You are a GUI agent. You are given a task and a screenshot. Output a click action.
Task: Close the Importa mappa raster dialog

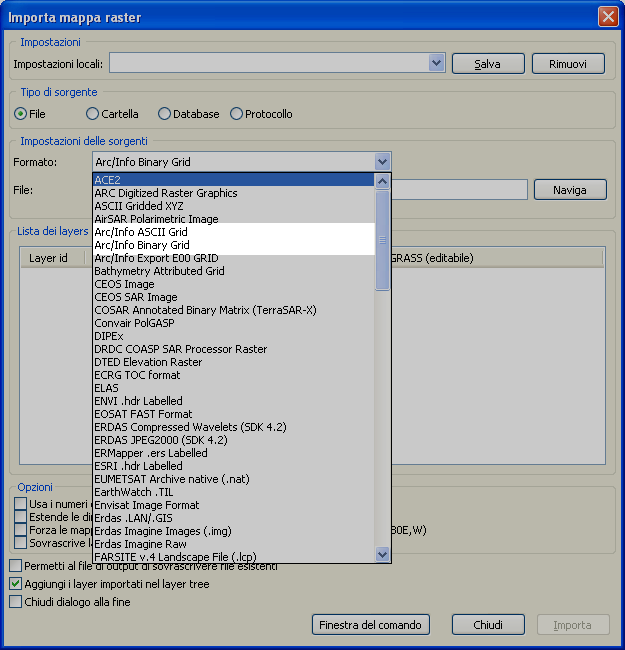(x=607, y=16)
